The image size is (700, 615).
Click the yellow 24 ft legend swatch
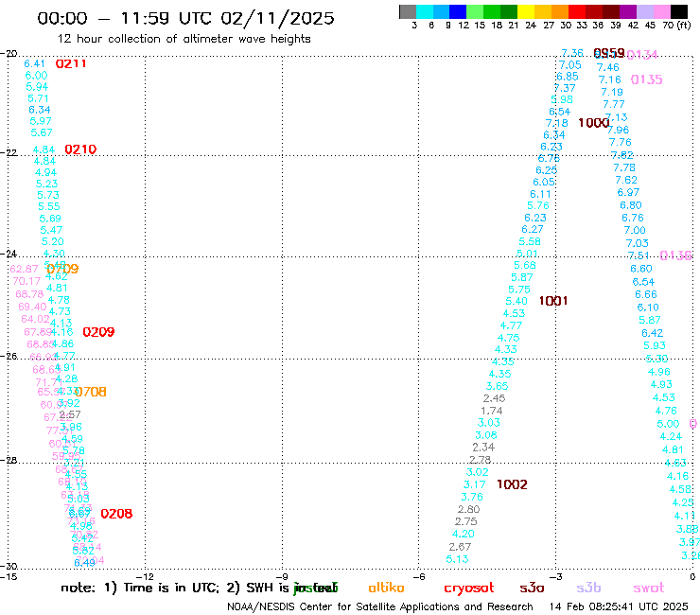[x=526, y=11]
